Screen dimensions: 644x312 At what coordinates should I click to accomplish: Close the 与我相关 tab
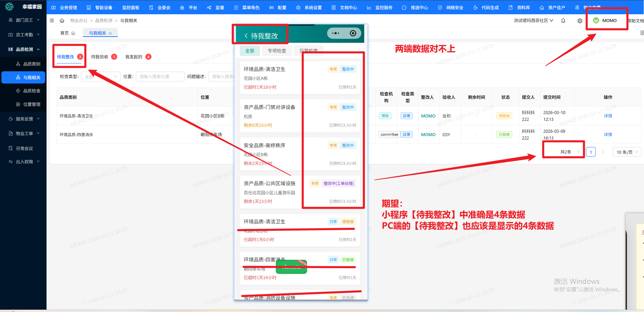point(110,33)
